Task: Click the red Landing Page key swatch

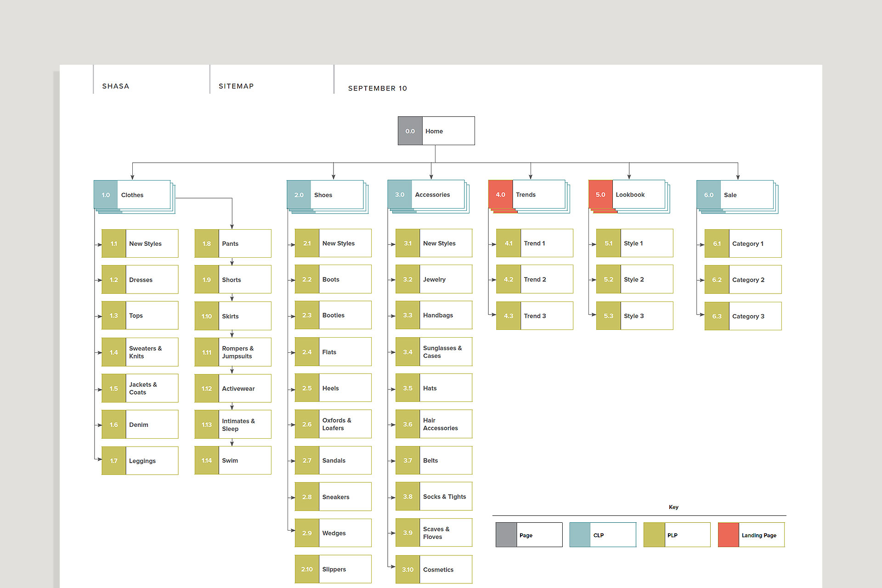Action: click(x=729, y=535)
